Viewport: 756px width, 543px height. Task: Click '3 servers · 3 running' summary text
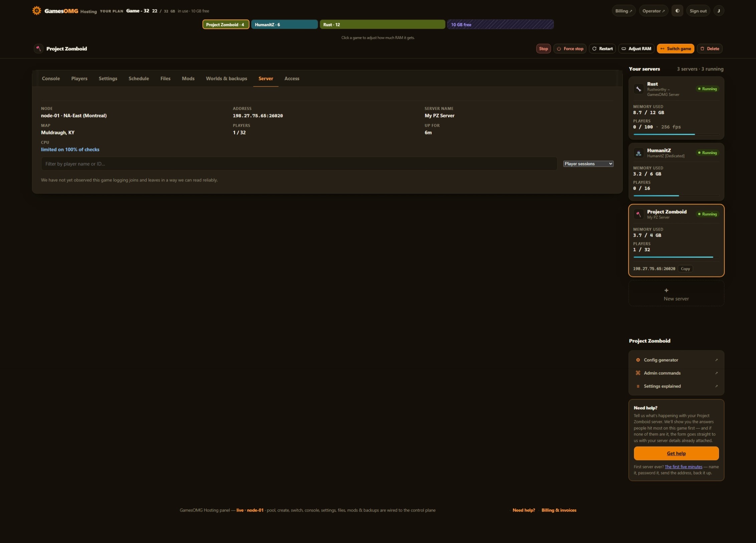[700, 69]
